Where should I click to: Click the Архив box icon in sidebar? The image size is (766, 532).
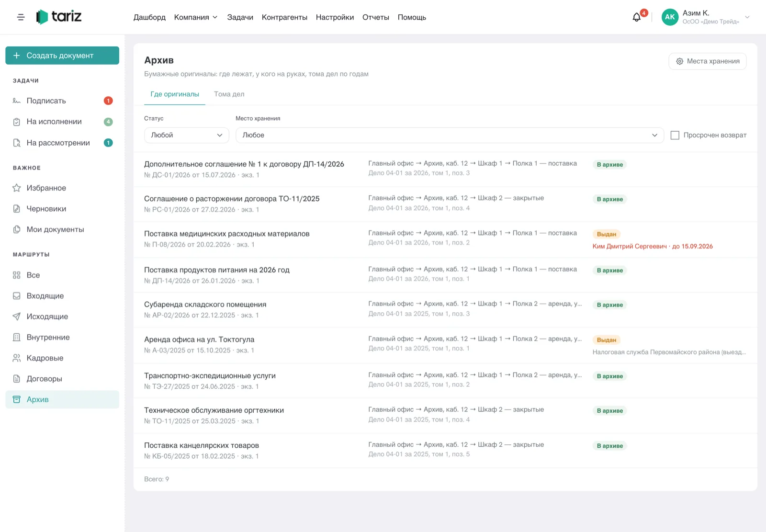17,399
